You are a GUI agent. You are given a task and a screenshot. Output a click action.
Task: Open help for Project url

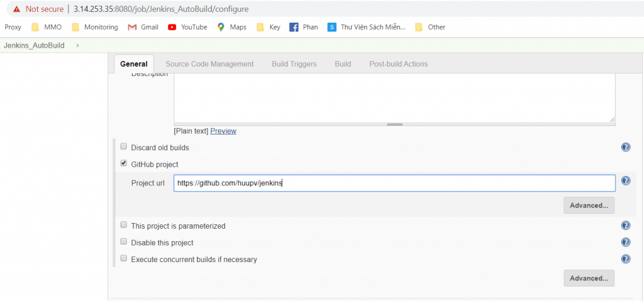626,181
